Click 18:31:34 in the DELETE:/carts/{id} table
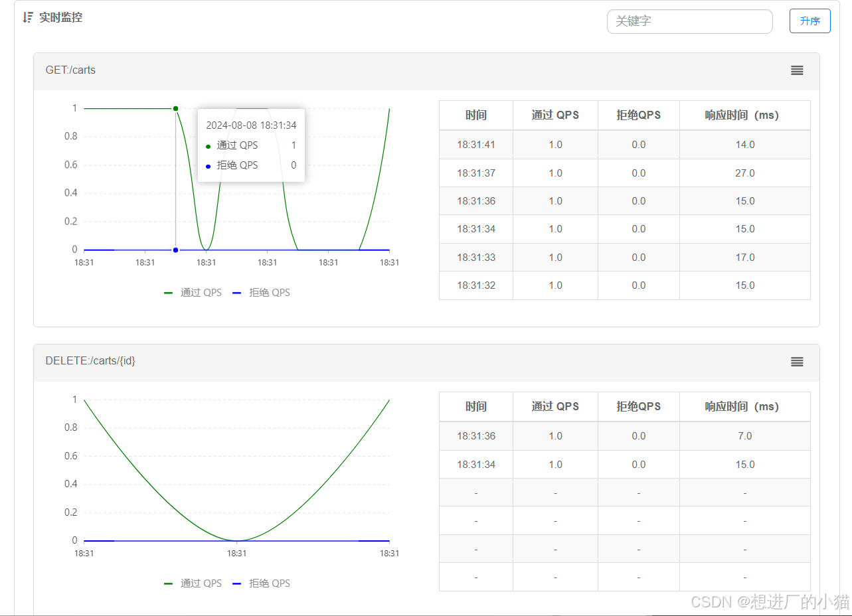Screen dimensions: 852x616 [x=476, y=465]
